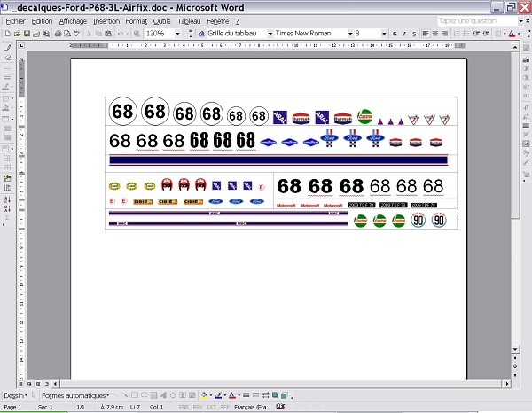Align text to the right
This screenshot has width=532, height=413.
444,34
